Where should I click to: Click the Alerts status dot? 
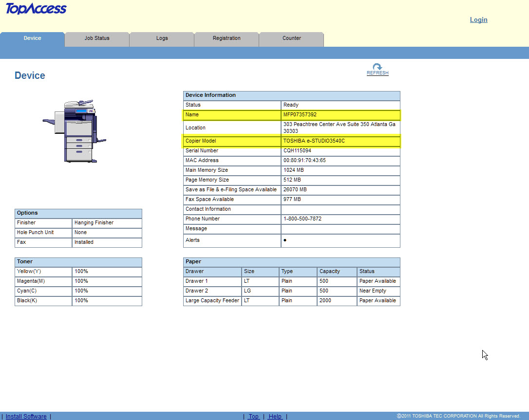coord(285,240)
